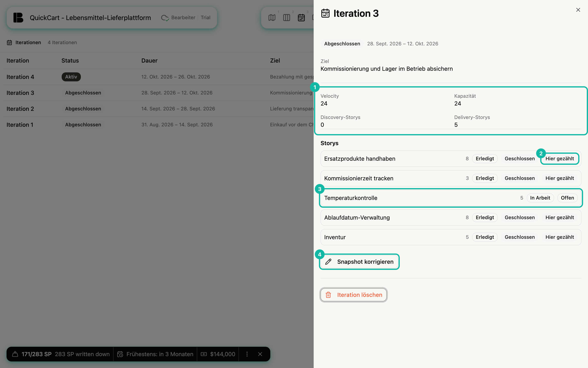Select Iteration 3 in the iterations table

[x=158, y=93]
